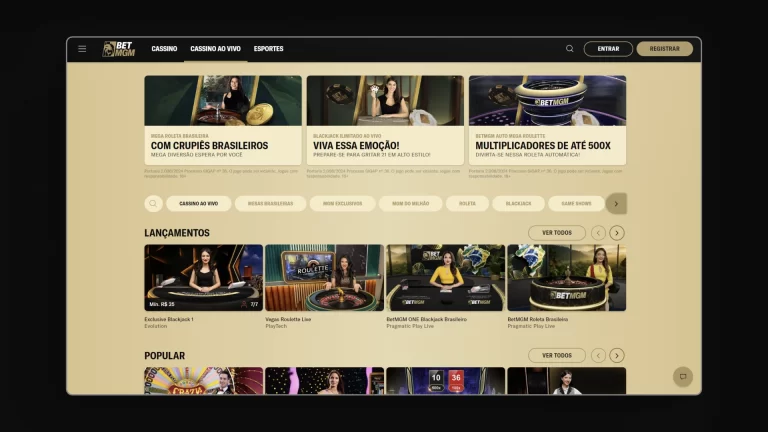The width and height of the screenshot is (768, 432).
Task: Click the Popular section heading
Action: (x=165, y=356)
